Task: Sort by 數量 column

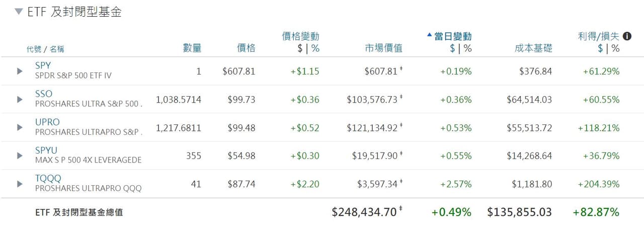Action: 192,48
